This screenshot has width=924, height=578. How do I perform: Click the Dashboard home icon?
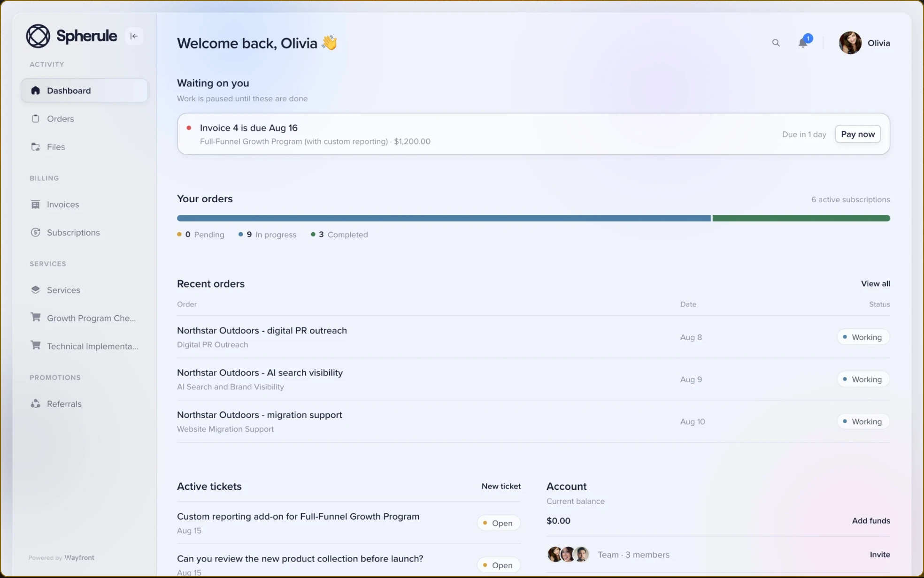tap(36, 91)
